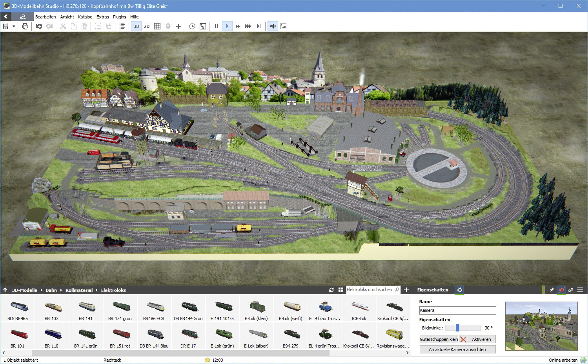Change the catalog tile view mode

pos(341,290)
